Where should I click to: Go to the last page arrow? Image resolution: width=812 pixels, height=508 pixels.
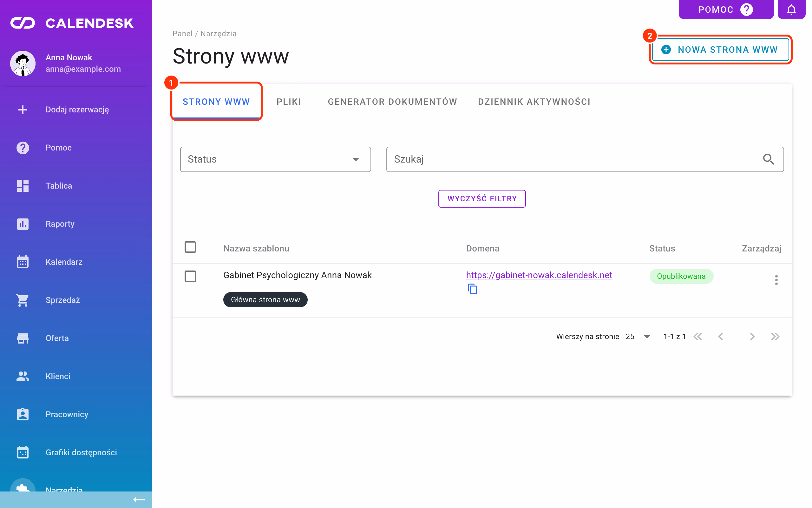click(775, 337)
